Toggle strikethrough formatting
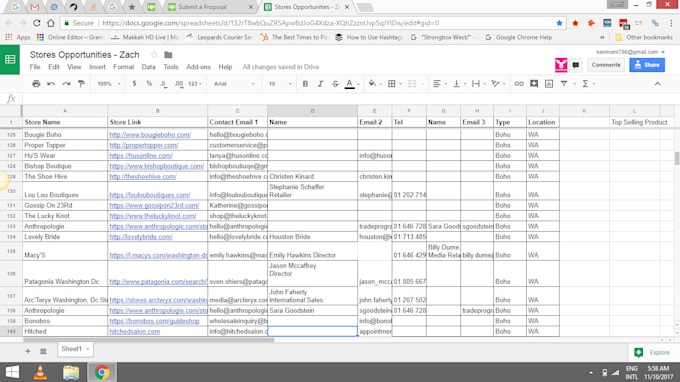The image size is (680, 382). point(335,84)
